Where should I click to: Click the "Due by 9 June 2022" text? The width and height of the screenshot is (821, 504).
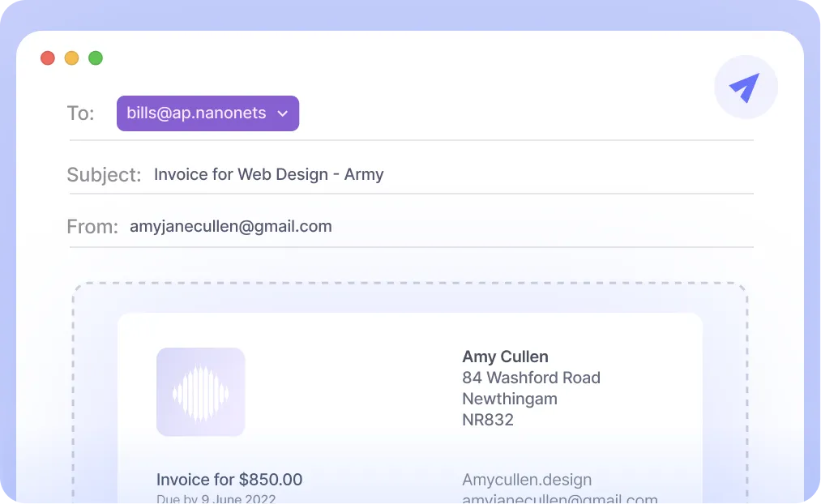click(x=216, y=498)
